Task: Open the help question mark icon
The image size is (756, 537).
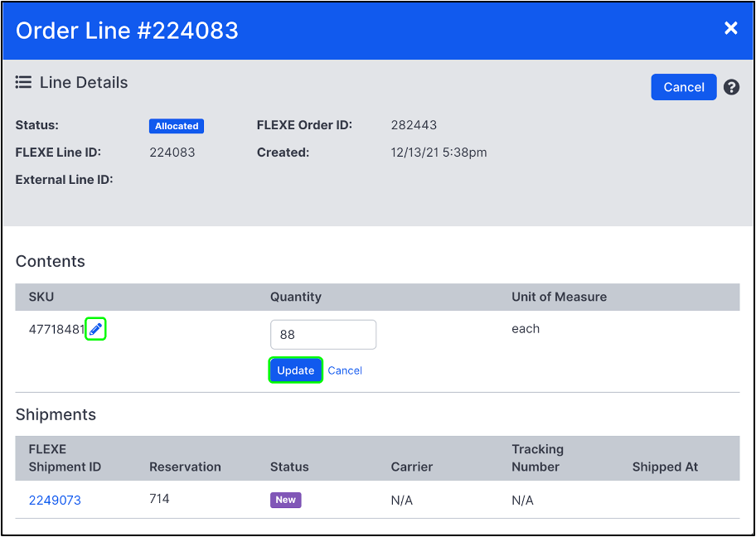Action: point(731,87)
